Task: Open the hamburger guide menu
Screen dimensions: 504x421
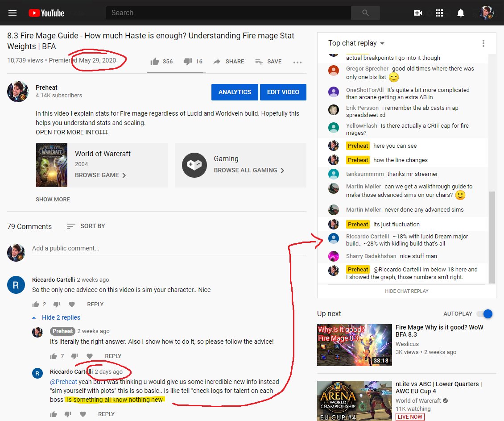Action: pos(12,13)
